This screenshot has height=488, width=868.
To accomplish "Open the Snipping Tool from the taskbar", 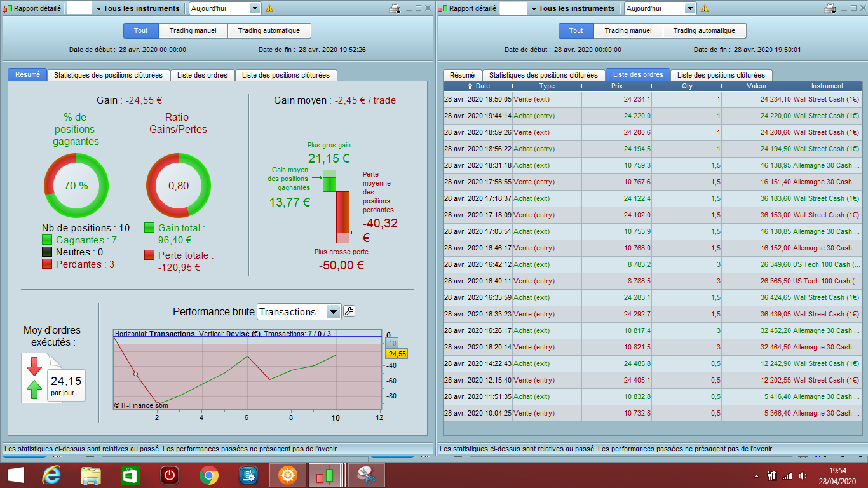I will [x=366, y=475].
